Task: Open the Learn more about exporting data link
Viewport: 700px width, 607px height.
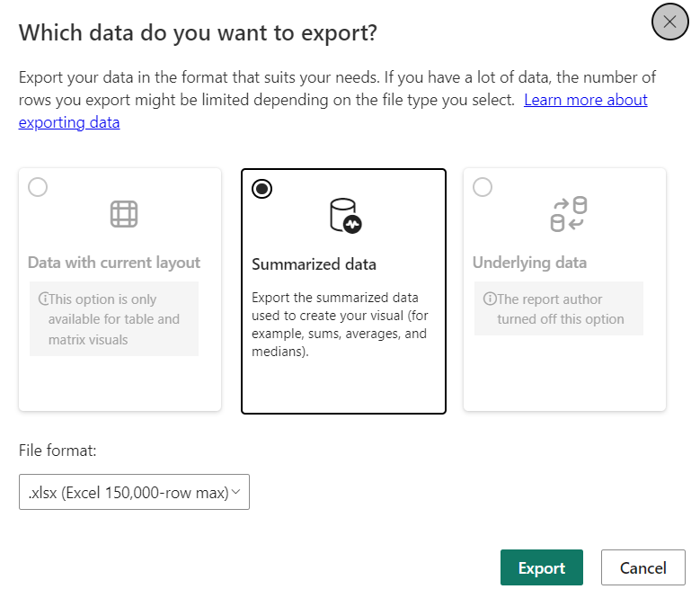Action: 585,100
